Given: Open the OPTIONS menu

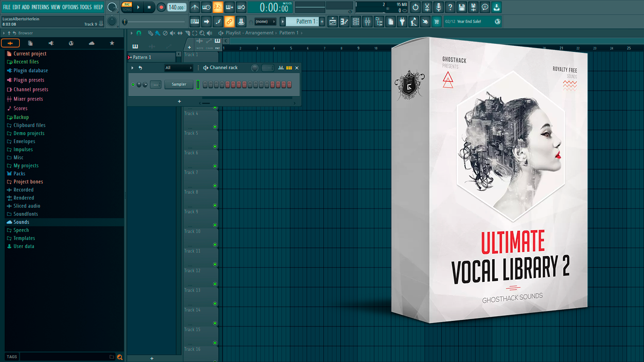Looking at the screenshot, I should coord(70,7).
